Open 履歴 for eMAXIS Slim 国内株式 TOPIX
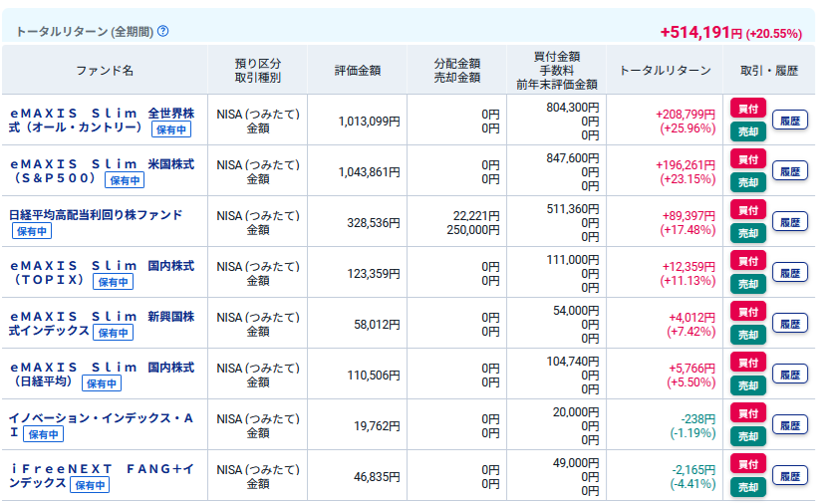The image size is (822, 504). click(790, 273)
